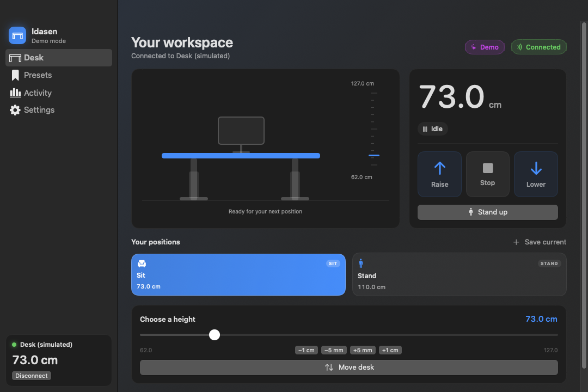Click the standing person icon on Stand card

pos(361,264)
